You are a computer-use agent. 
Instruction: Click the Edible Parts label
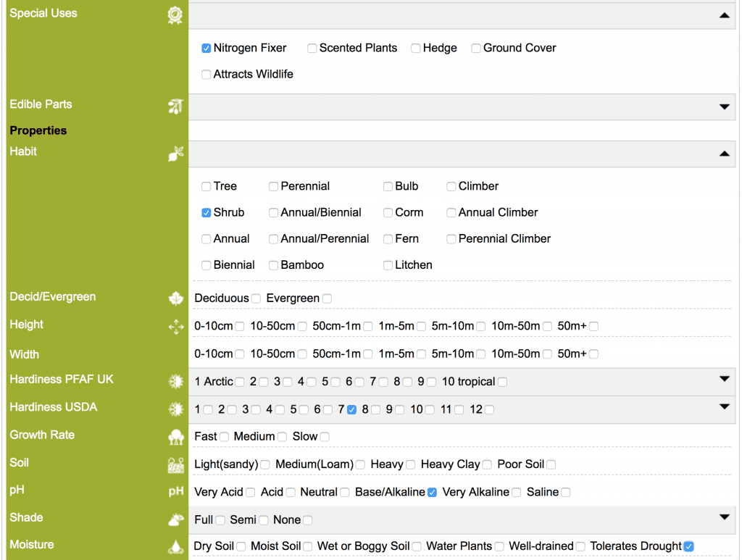coord(41,104)
